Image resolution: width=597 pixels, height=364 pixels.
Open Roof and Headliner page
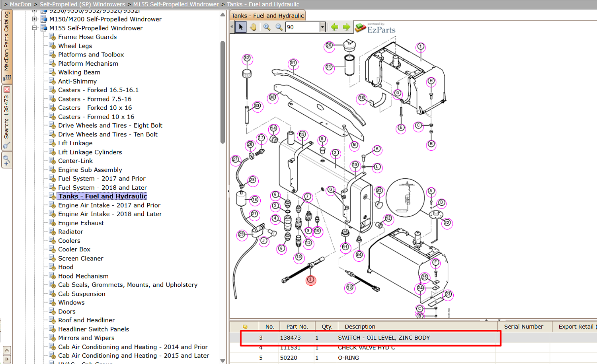86,320
